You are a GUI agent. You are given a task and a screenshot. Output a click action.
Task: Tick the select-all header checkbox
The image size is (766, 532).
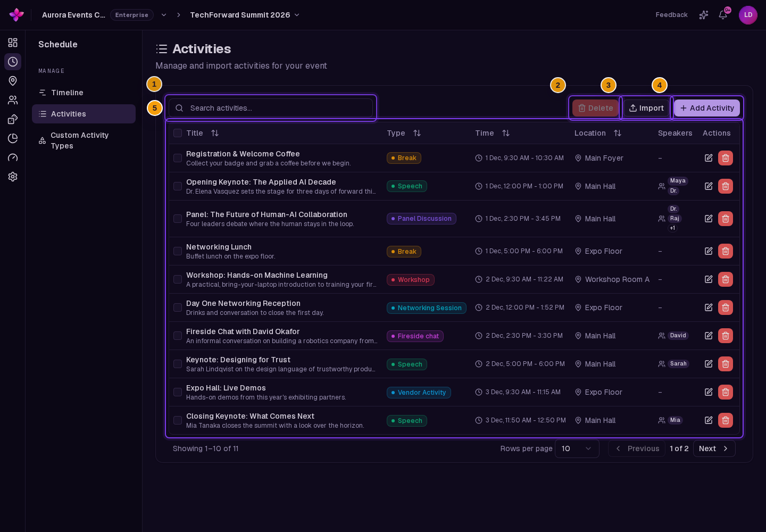178,133
